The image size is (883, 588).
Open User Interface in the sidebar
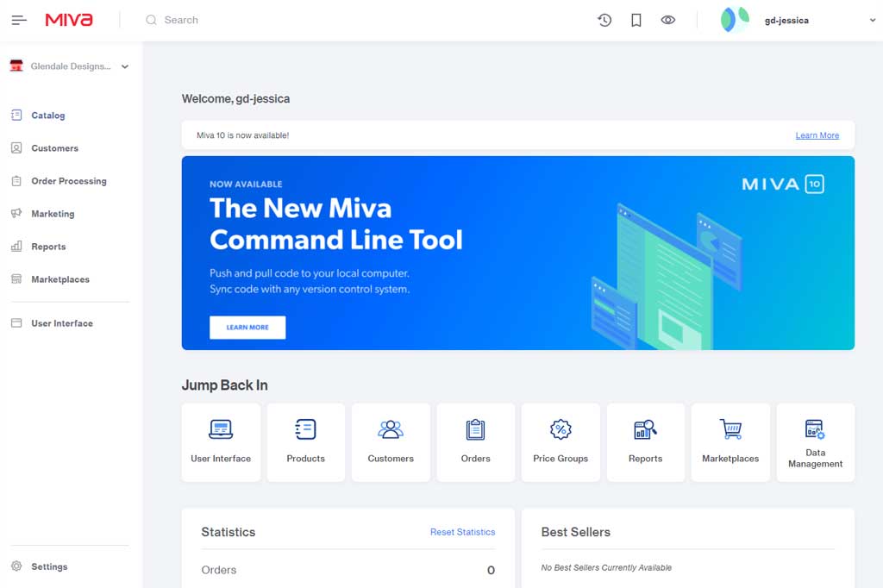[x=62, y=323]
